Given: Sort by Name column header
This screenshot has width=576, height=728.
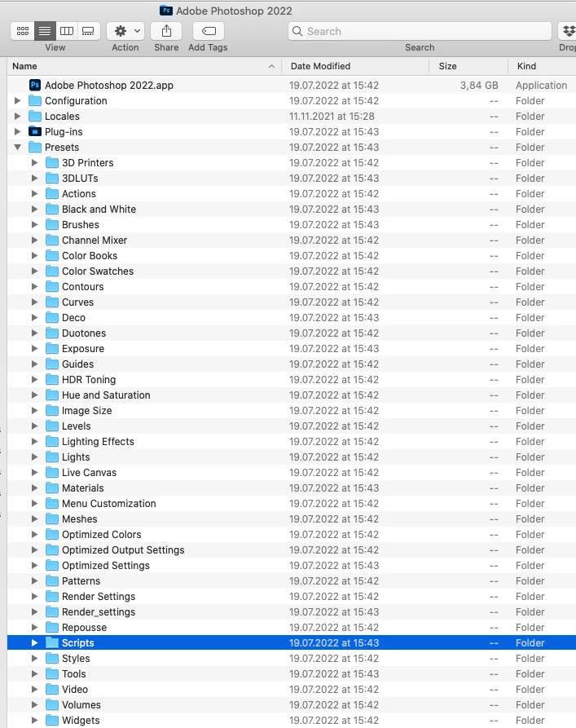Looking at the screenshot, I should [x=144, y=66].
